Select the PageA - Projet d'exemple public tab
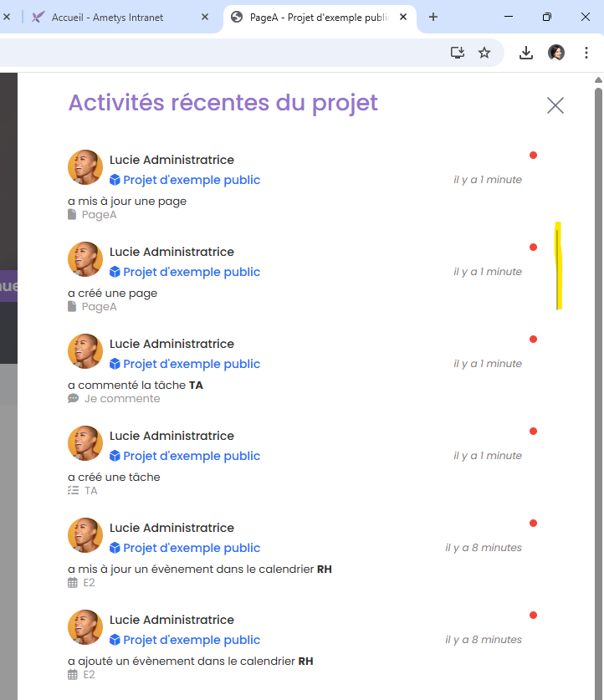 (318, 18)
